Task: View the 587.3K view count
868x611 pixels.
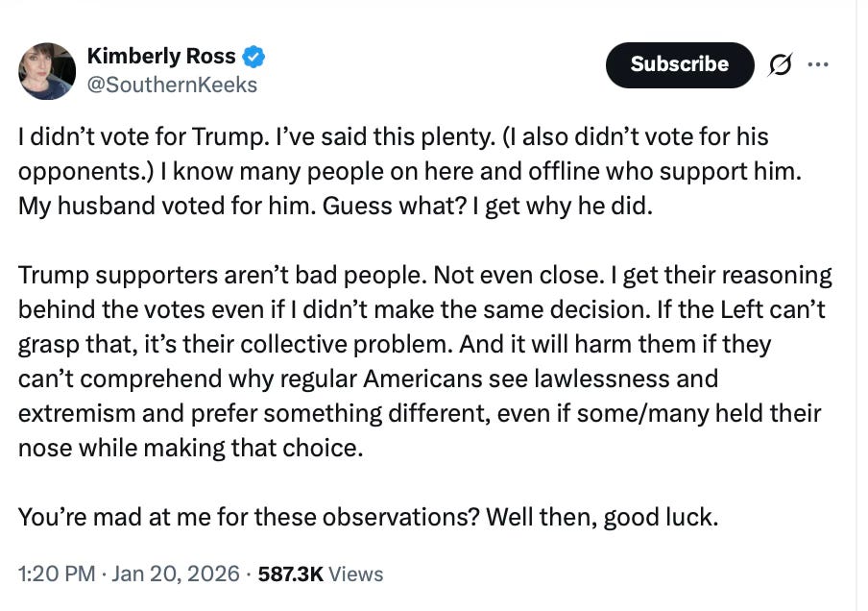Action: click(x=291, y=574)
